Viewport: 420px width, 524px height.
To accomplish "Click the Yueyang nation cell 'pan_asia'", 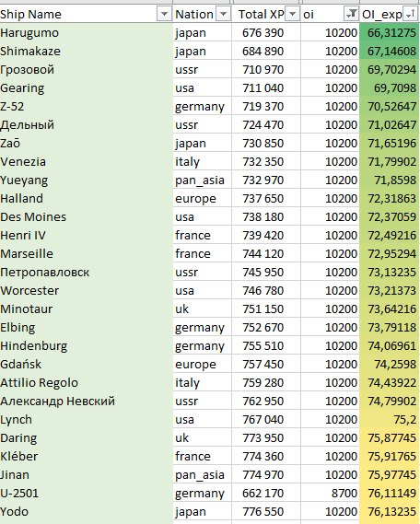I will [202, 180].
